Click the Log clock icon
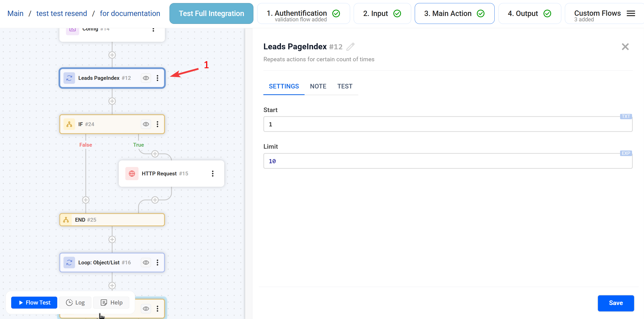 tap(69, 302)
